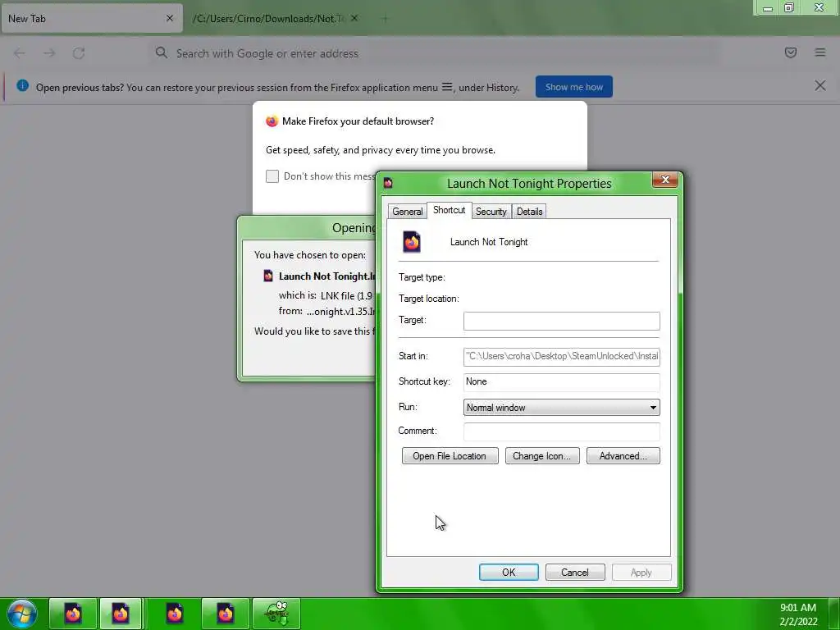Reload the page with the refresh icon

(79, 53)
